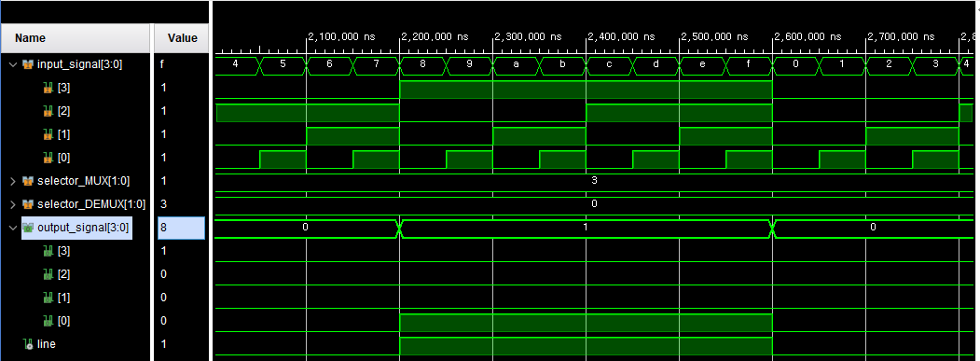
Task: Select the line signal name
Action: point(47,344)
